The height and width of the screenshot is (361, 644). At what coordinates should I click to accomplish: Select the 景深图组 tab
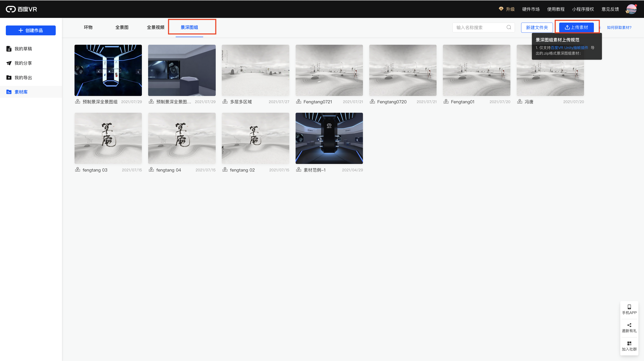[x=189, y=28]
